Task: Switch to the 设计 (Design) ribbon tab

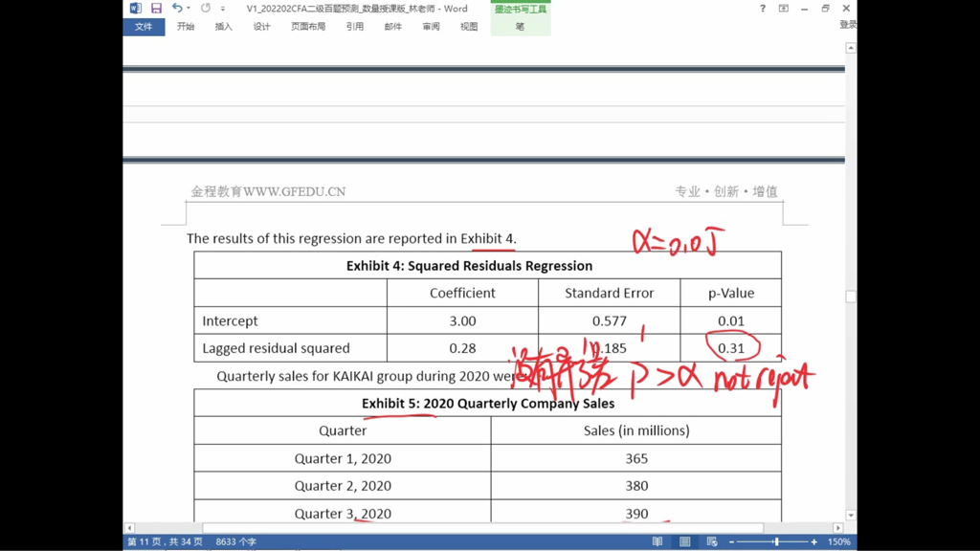Action: click(x=261, y=26)
